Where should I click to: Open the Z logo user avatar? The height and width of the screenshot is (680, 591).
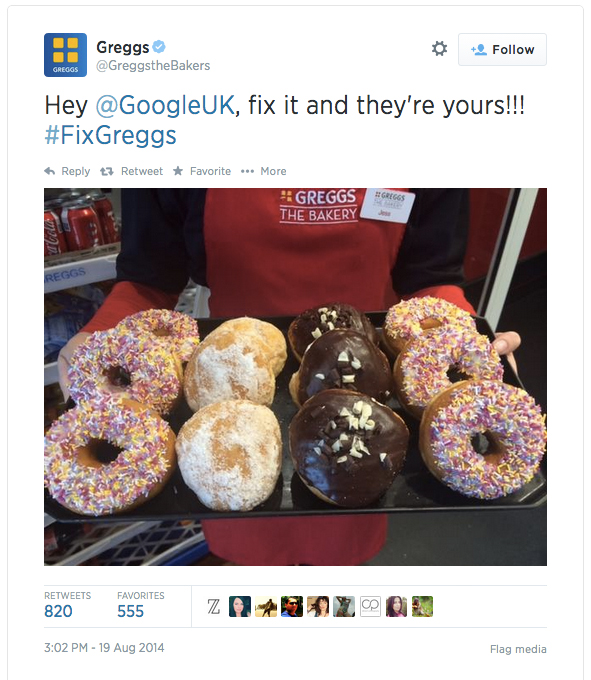tap(214, 606)
